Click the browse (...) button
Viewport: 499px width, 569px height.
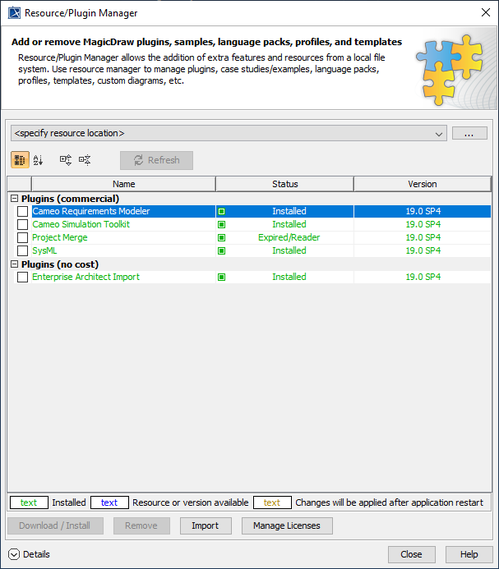click(470, 133)
